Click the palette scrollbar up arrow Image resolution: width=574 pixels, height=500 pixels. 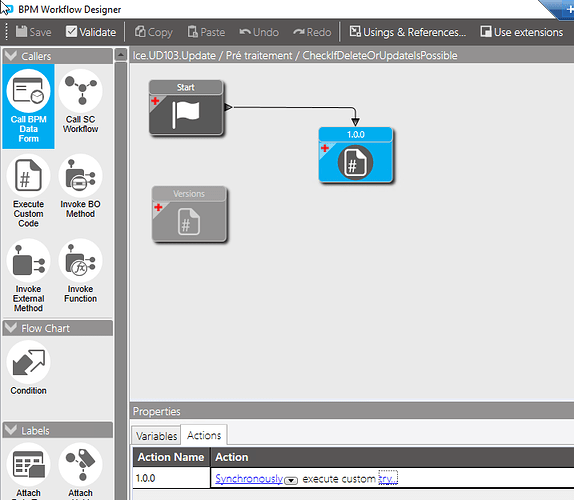[121, 55]
